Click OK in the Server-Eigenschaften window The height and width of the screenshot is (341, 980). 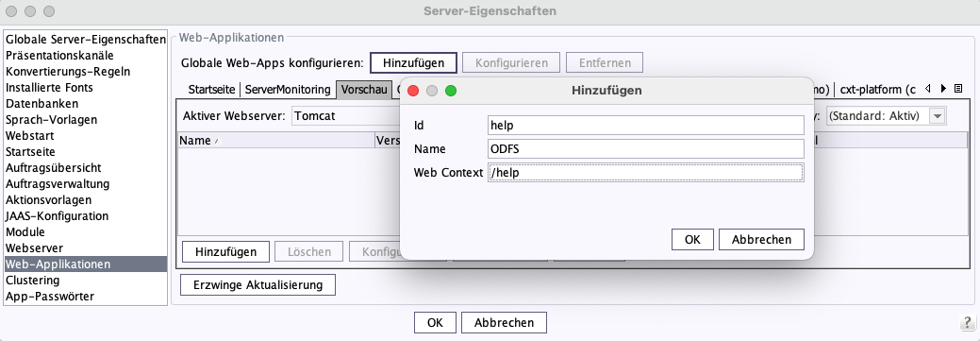tap(435, 323)
